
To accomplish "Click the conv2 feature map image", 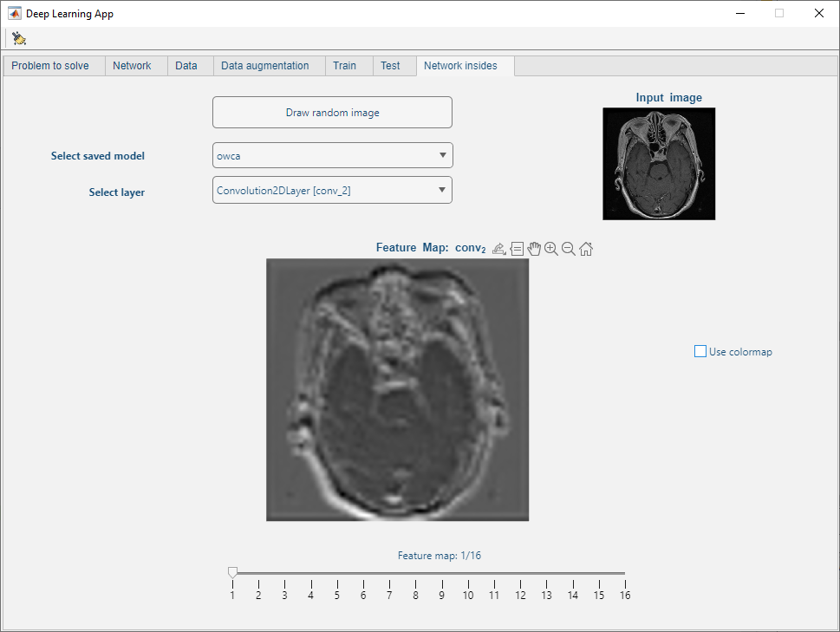I will coord(397,389).
